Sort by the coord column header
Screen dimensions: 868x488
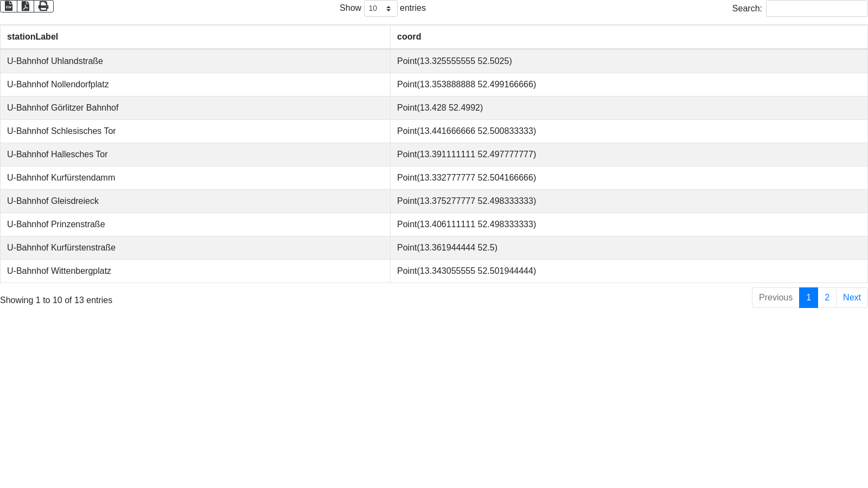[409, 37]
